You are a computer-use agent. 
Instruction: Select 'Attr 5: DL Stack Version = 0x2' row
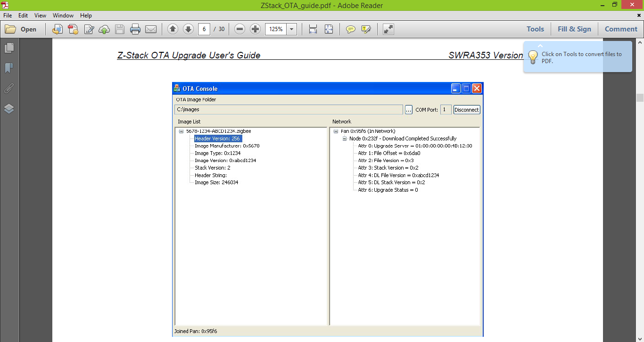click(391, 182)
